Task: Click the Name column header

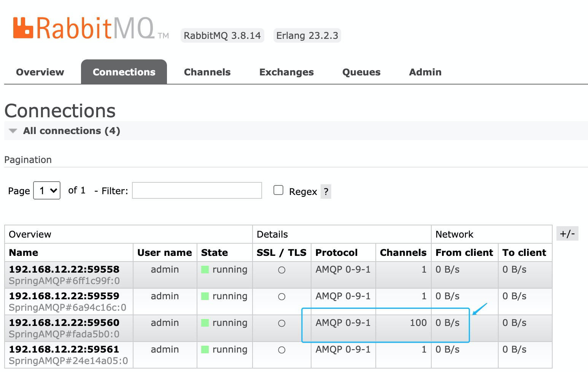Action: click(x=23, y=252)
